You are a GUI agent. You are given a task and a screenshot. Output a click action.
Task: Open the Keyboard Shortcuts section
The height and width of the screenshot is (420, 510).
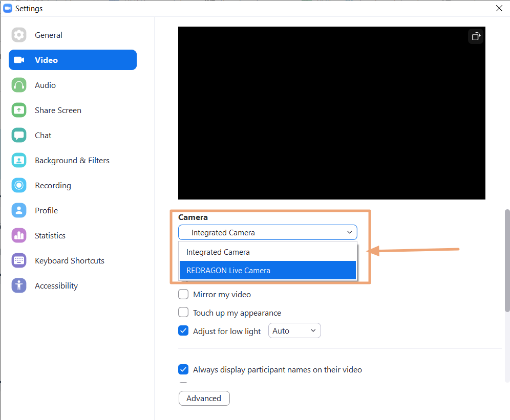69,260
